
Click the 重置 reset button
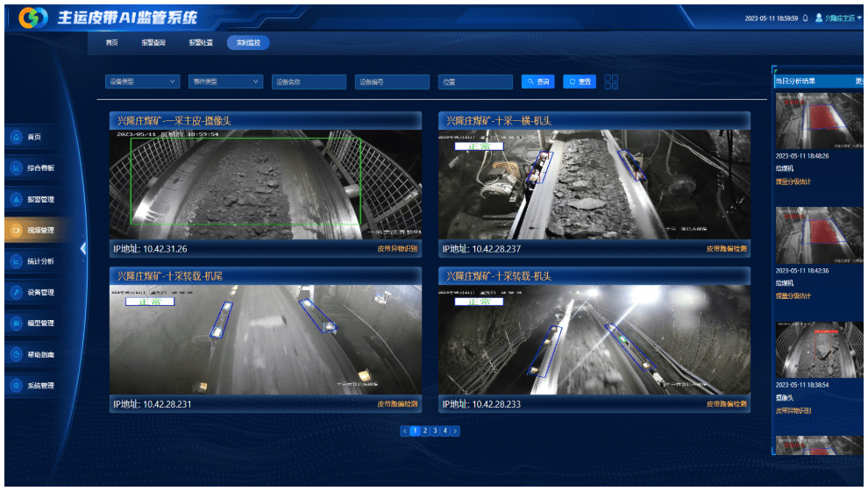[x=580, y=82]
